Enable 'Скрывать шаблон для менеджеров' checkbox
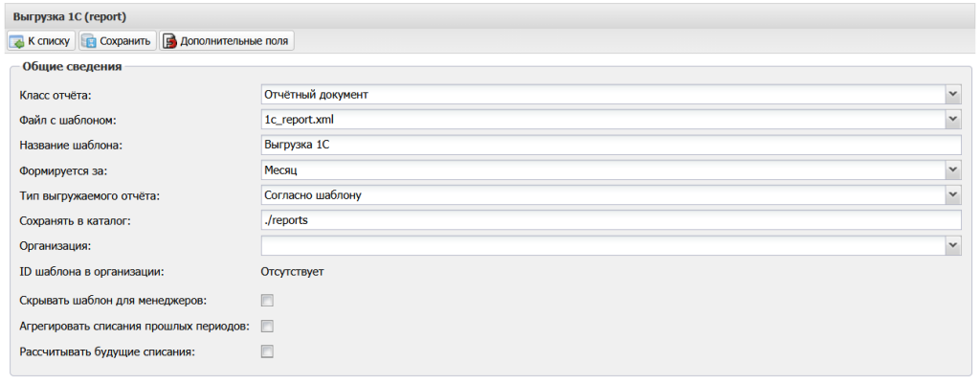980x385 pixels. click(x=268, y=301)
